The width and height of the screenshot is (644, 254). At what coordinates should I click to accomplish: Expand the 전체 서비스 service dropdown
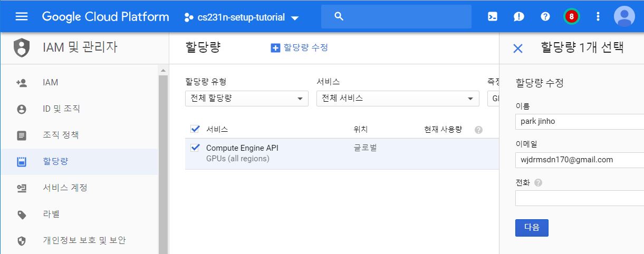[x=397, y=98]
